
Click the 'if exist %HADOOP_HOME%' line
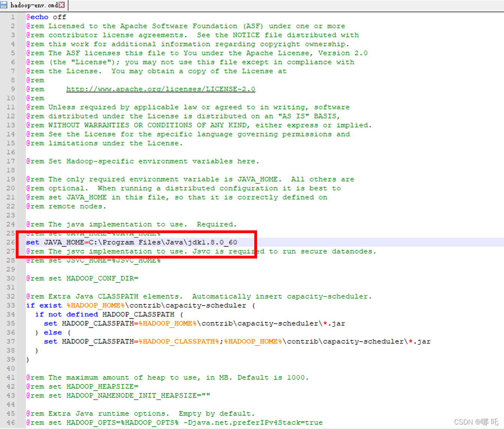click(141, 305)
